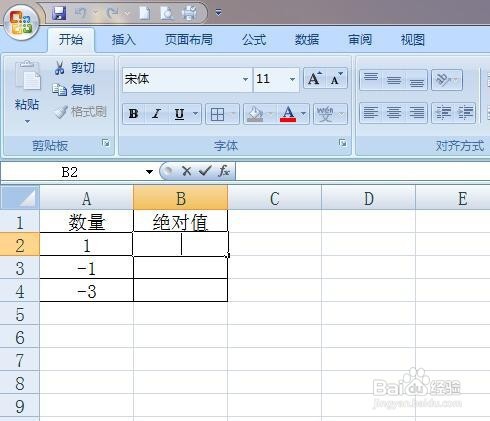Viewport: 490px width, 421px height.
Task: Click the 文 phonetic guide icon
Action: pyautogui.click(x=325, y=114)
